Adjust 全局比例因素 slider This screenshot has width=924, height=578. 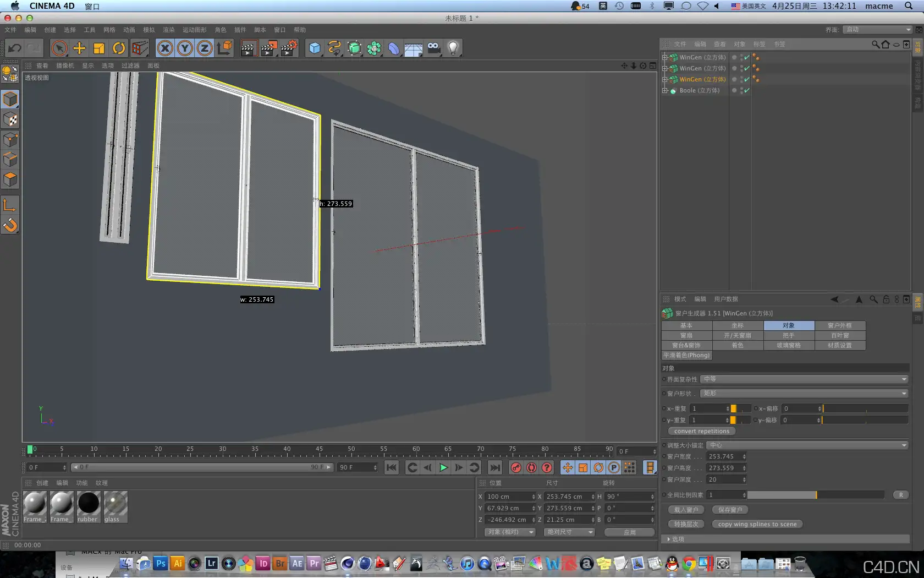(x=816, y=495)
